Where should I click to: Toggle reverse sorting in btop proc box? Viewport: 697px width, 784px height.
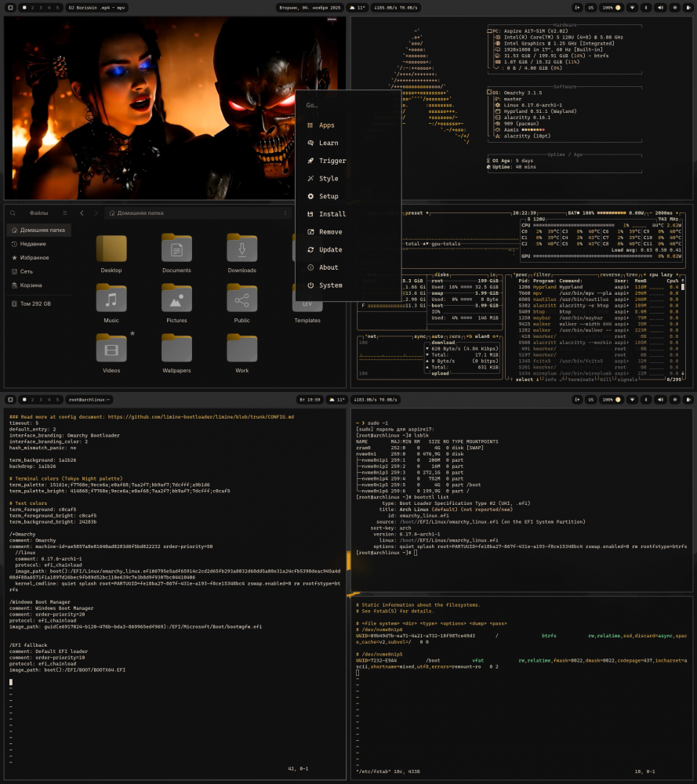pyautogui.click(x=610, y=275)
